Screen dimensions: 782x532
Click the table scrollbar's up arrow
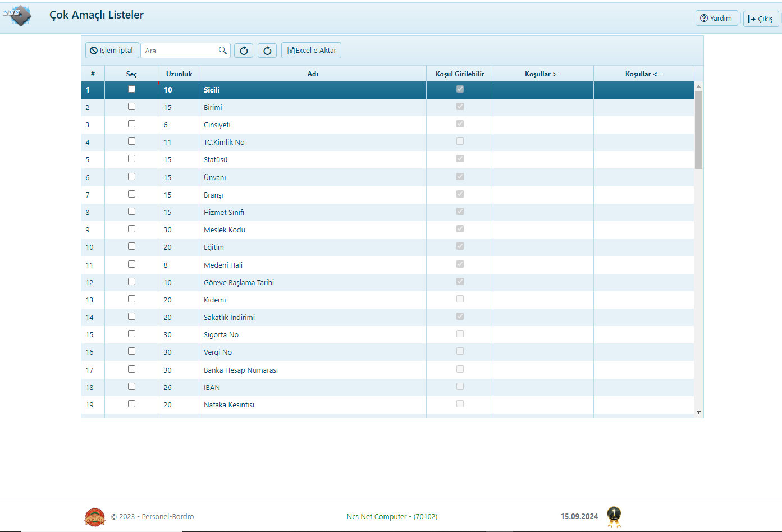pyautogui.click(x=698, y=86)
